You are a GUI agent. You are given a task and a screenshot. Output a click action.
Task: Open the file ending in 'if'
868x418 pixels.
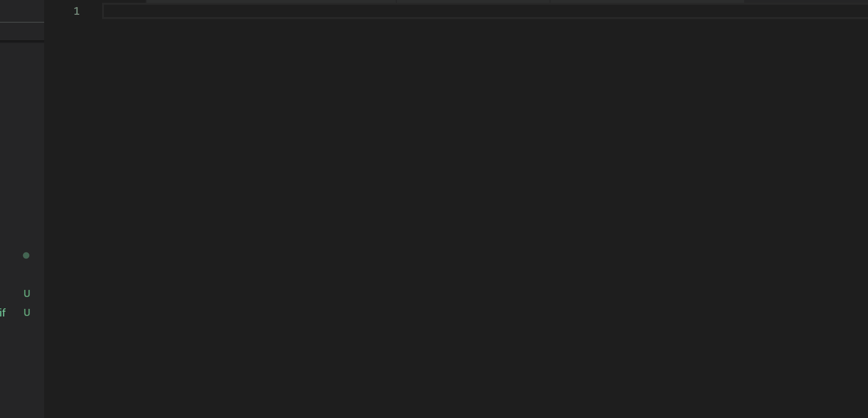point(3,313)
